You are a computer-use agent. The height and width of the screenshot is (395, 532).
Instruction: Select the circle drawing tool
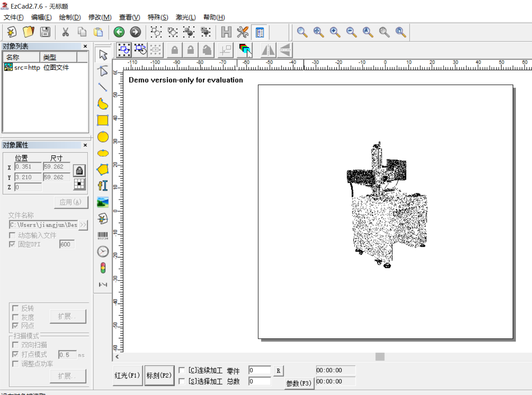[x=103, y=137]
